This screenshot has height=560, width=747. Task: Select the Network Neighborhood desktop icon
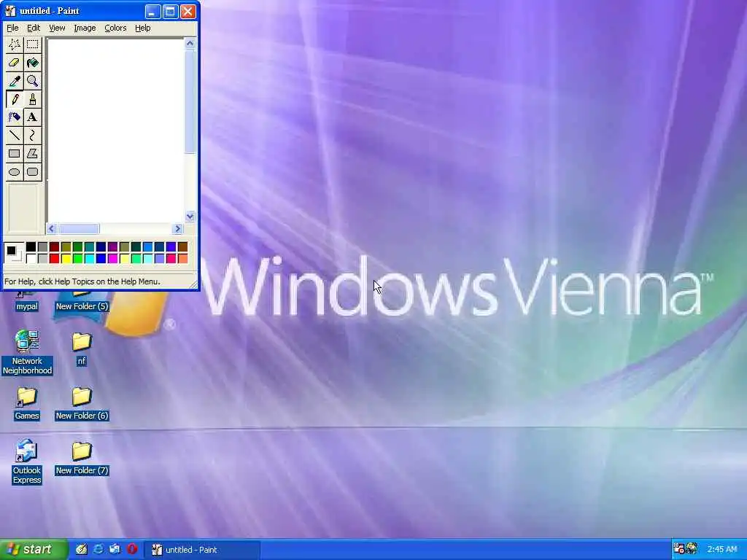pos(27,352)
